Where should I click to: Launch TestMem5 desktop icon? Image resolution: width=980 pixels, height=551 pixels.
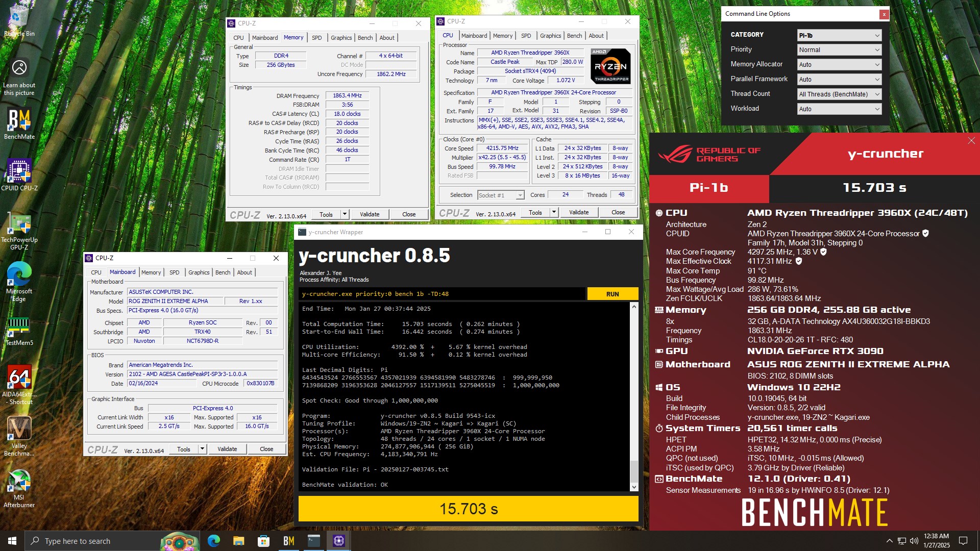coord(19,331)
